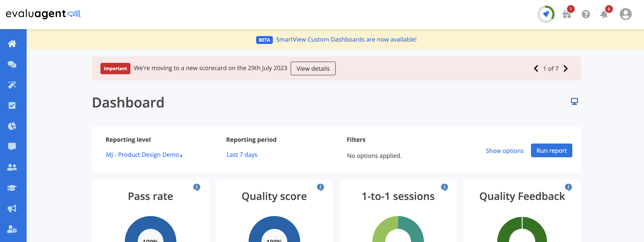The image size is (644, 242).
Task: Click the Show options link
Action: 505,151
